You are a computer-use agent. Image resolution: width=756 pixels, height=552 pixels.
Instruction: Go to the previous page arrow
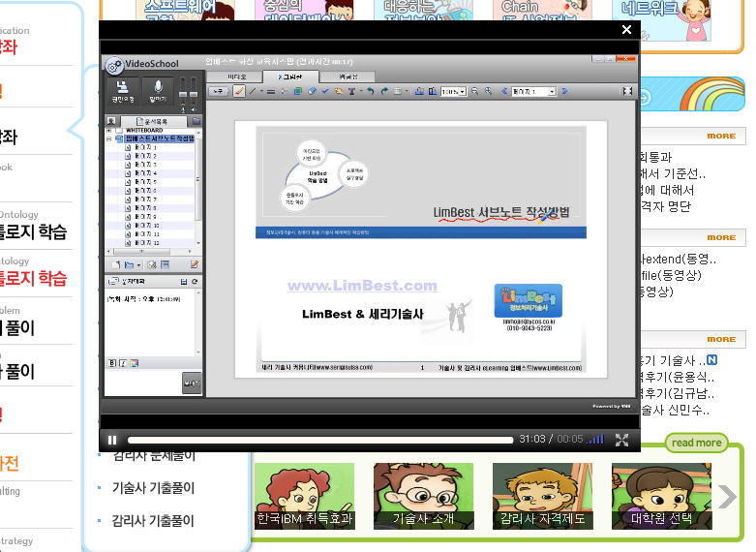click(504, 91)
